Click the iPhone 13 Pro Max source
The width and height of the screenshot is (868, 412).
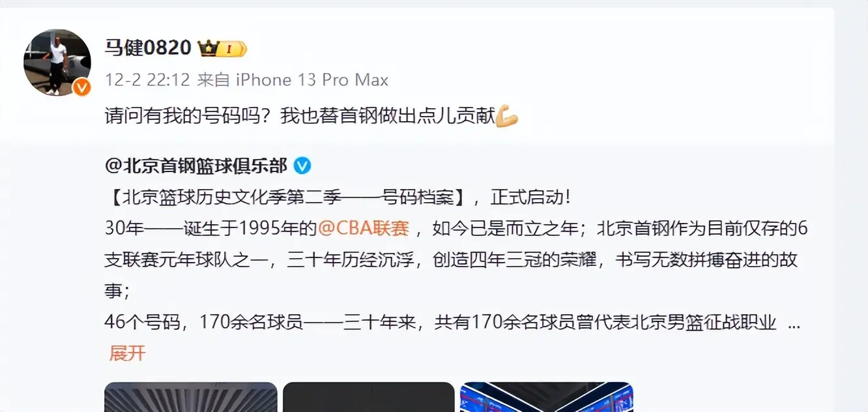point(312,80)
